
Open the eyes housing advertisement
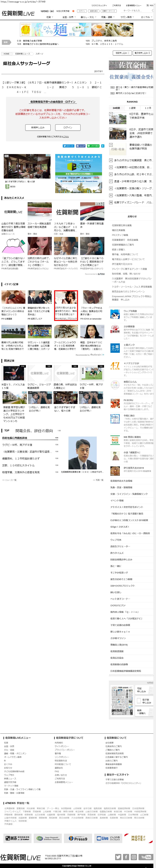(78, 174)
